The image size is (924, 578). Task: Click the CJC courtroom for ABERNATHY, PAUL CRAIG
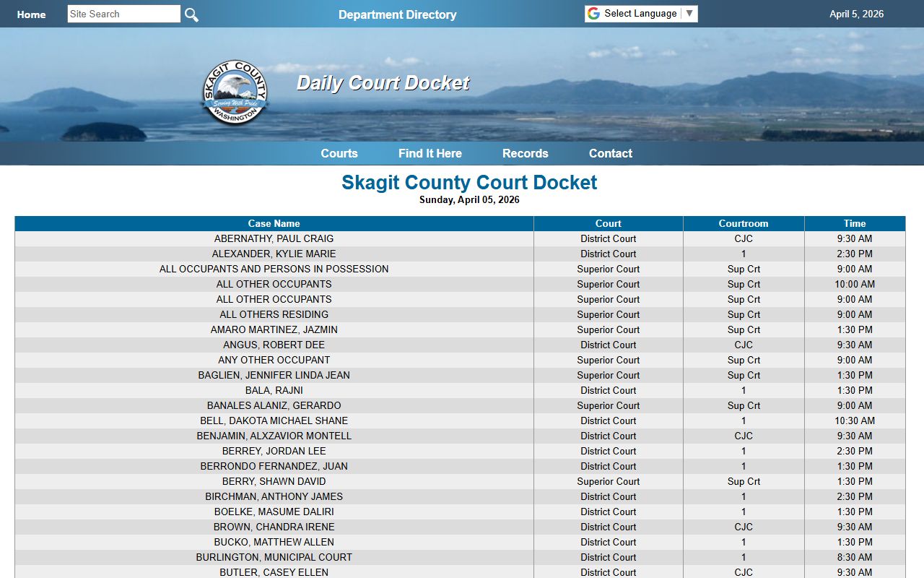click(x=744, y=238)
